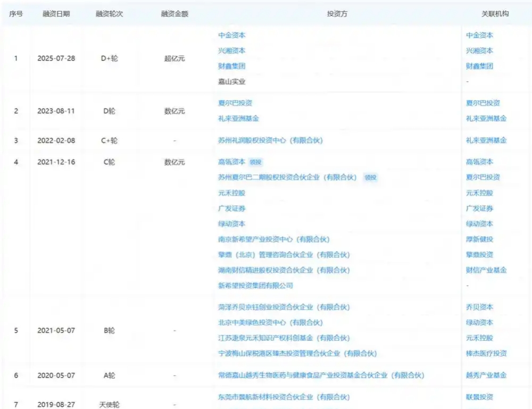
Task: Select the 嘉山实业 investor text
Action: 232,82
